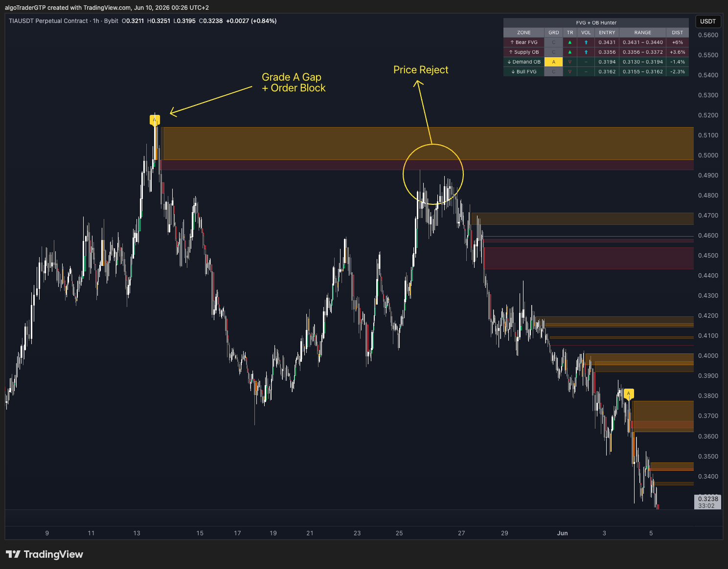Viewport: 728px width, 569px height.
Task: Click the high value H0.3251 in header
Action: pyautogui.click(x=159, y=21)
